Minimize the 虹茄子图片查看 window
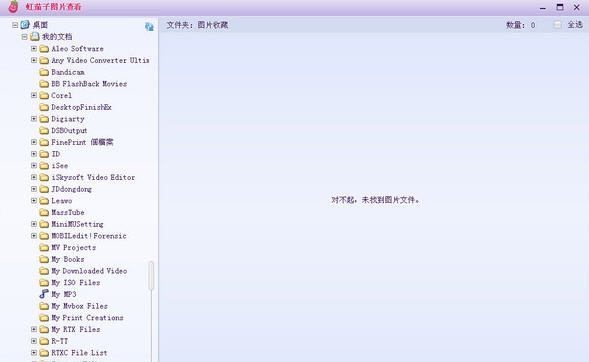 542,7
